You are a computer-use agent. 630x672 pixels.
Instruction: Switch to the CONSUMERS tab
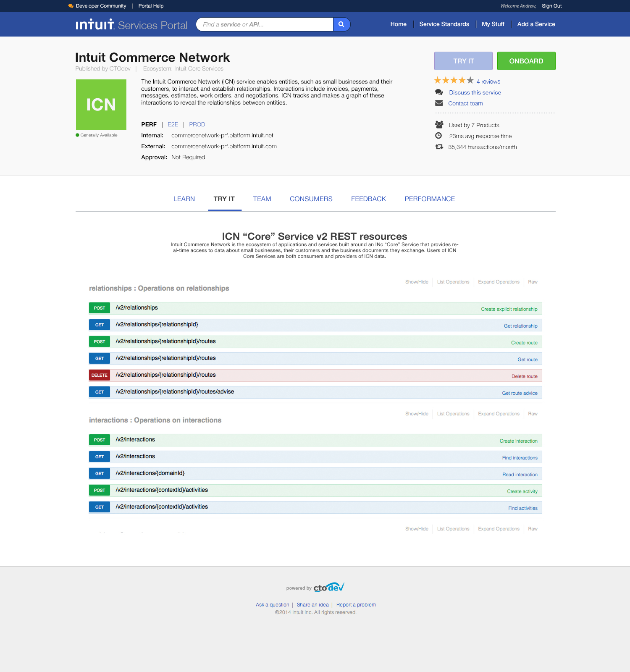(x=311, y=199)
